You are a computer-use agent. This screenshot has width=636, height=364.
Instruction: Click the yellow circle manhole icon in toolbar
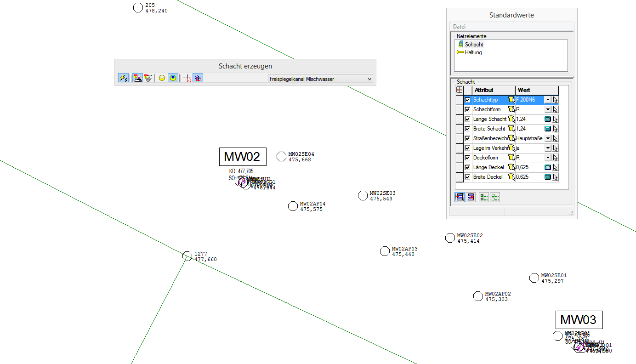[x=162, y=78]
